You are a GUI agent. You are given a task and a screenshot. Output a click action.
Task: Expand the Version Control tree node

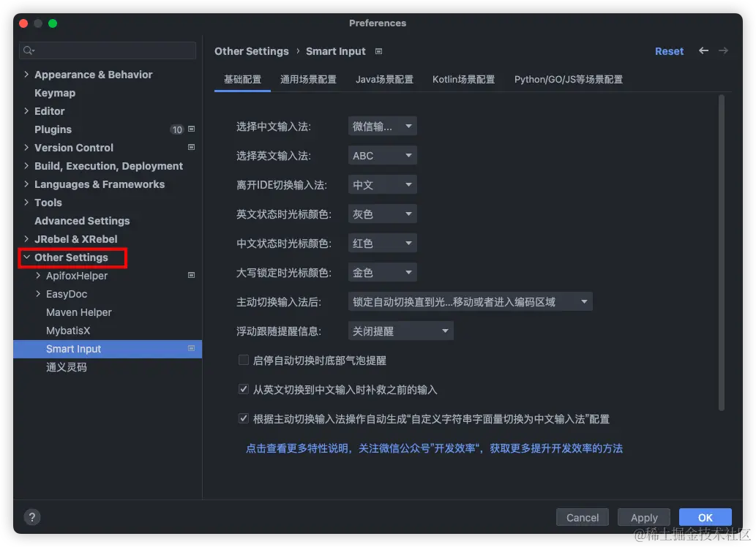click(26, 148)
